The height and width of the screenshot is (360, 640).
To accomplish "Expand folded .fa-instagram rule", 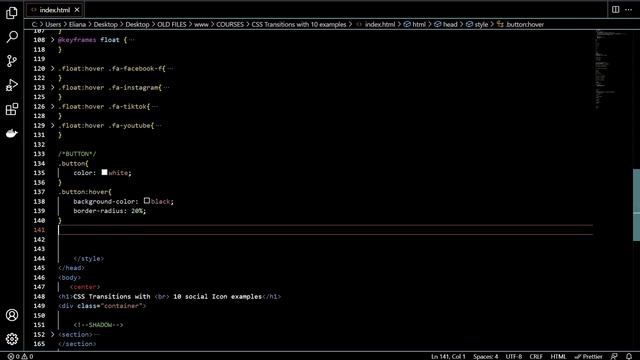I will pos(53,87).
